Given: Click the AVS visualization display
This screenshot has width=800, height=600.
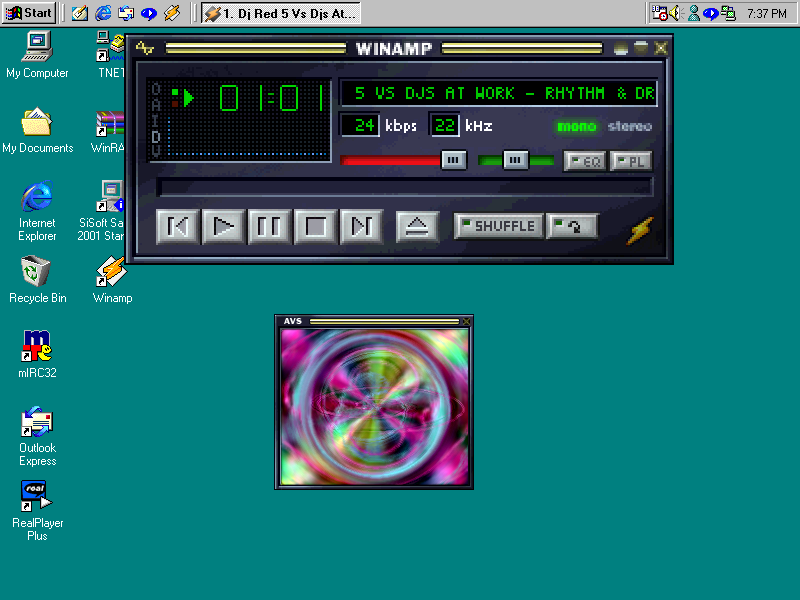Looking at the screenshot, I should click(x=374, y=407).
